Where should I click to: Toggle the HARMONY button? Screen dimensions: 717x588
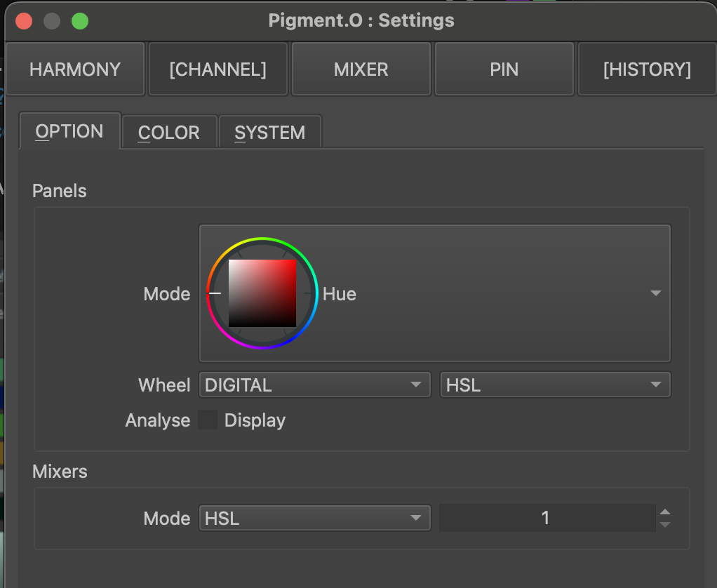point(75,69)
